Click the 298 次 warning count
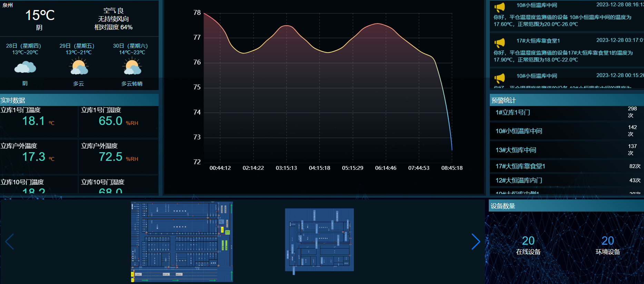 632,112
